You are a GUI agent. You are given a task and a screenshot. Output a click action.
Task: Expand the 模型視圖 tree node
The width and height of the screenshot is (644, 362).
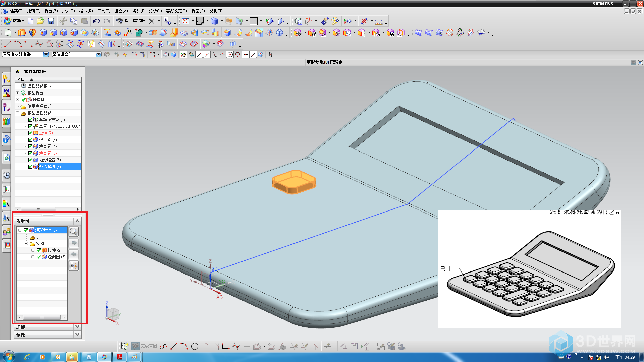pyautogui.click(x=18, y=93)
